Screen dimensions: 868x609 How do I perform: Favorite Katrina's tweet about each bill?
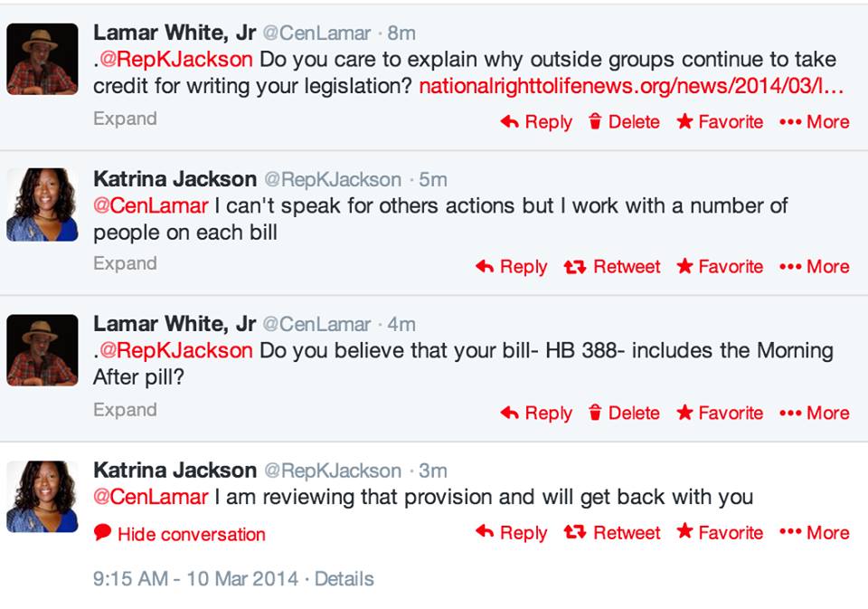pos(720,267)
